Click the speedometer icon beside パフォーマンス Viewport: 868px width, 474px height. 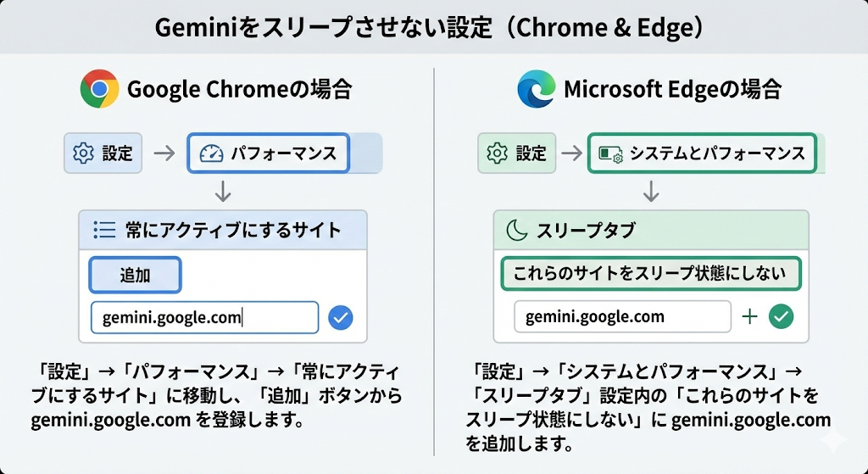click(210, 153)
